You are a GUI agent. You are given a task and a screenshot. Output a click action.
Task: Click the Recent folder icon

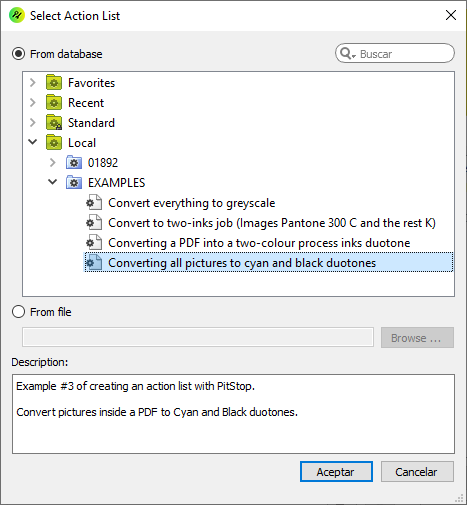[x=54, y=103]
